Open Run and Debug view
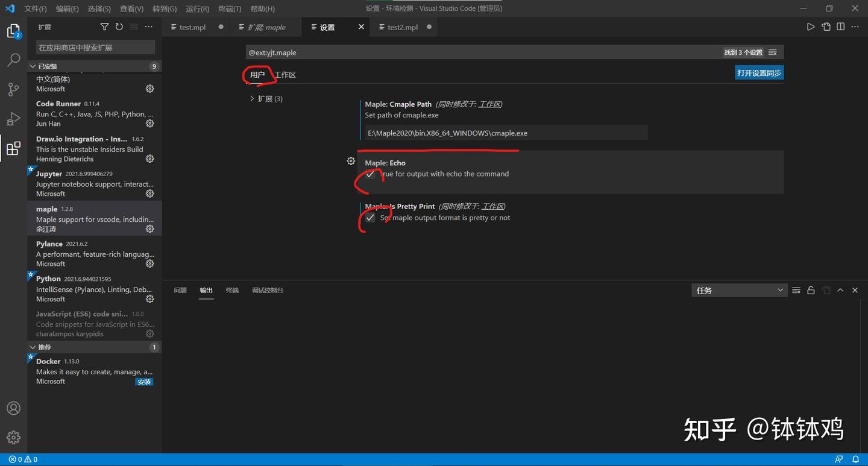The width and height of the screenshot is (868, 466). 13,118
